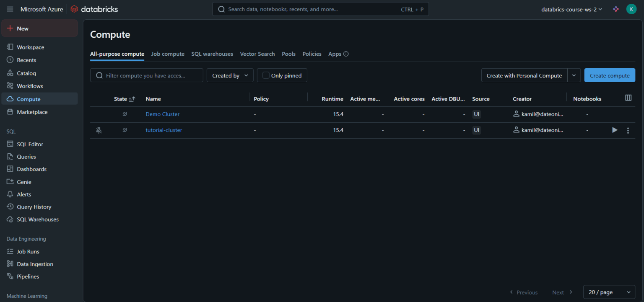Click Create with Personal Compute
This screenshot has width=644, height=302.
tap(524, 75)
